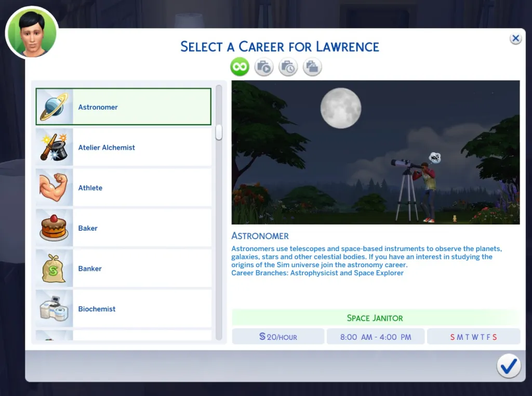
Task: Click the Athlete flexing arm icon
Action: (54, 188)
